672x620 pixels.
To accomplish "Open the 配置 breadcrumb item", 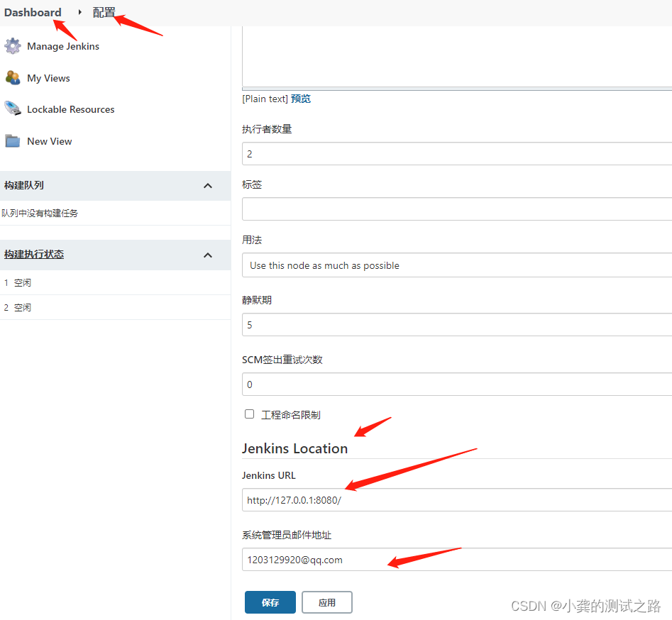I will 104,13.
